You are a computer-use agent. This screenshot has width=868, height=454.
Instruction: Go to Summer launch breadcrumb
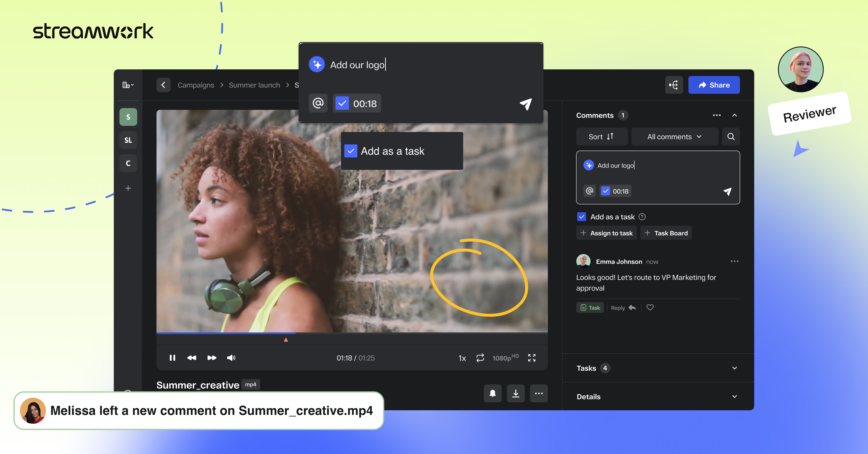(x=254, y=85)
